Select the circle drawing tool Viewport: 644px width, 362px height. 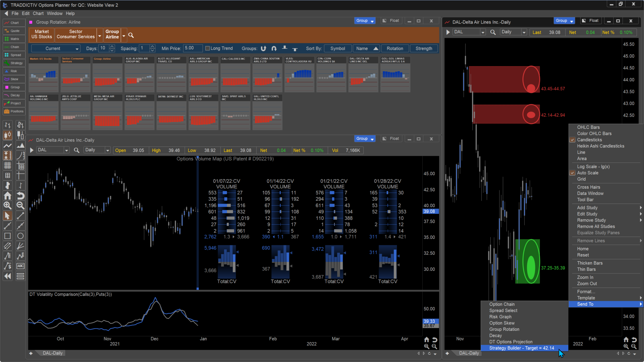point(20,236)
